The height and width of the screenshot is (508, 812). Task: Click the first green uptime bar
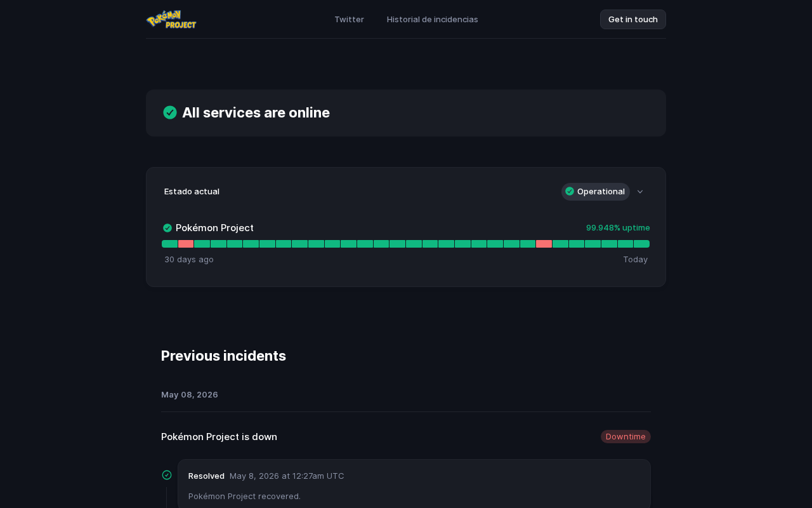click(x=169, y=244)
